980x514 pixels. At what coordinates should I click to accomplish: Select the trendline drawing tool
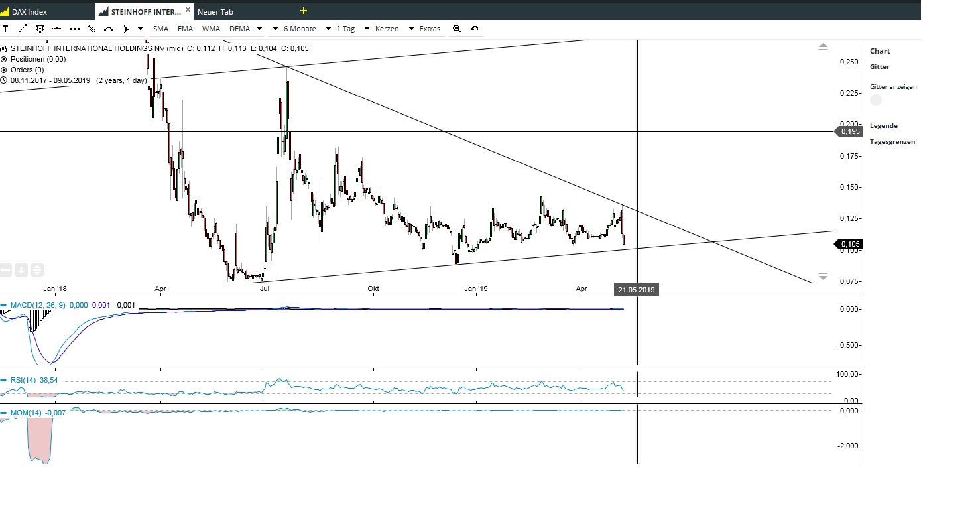click(x=22, y=29)
